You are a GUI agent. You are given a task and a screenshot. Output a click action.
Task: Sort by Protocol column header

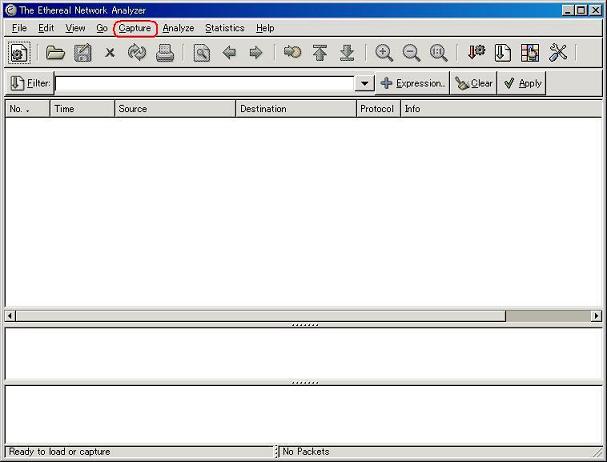tap(378, 109)
